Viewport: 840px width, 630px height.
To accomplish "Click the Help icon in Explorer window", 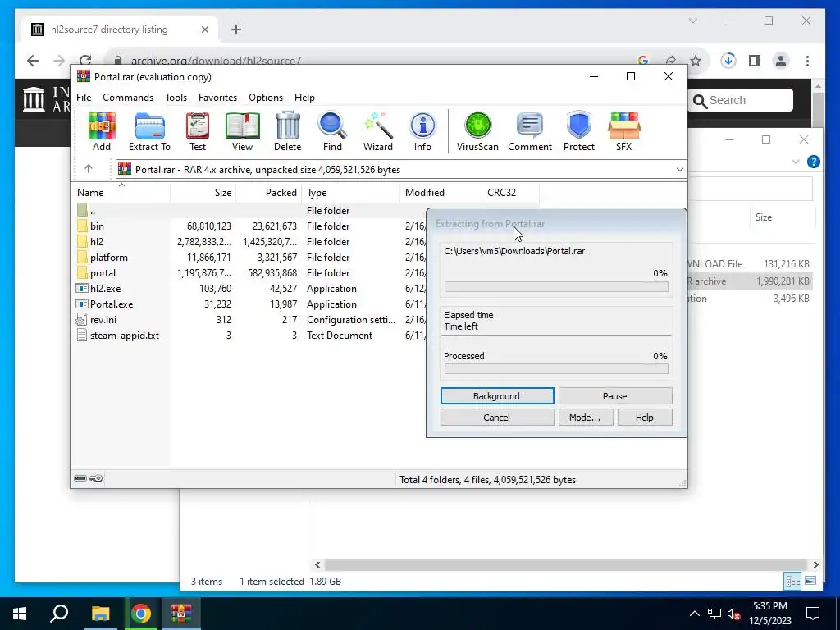I will pyautogui.click(x=813, y=162).
